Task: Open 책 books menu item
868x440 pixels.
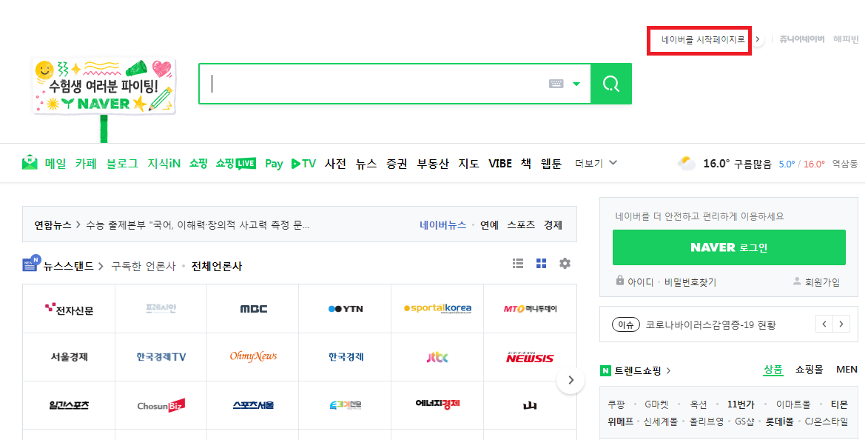Action: (526, 164)
